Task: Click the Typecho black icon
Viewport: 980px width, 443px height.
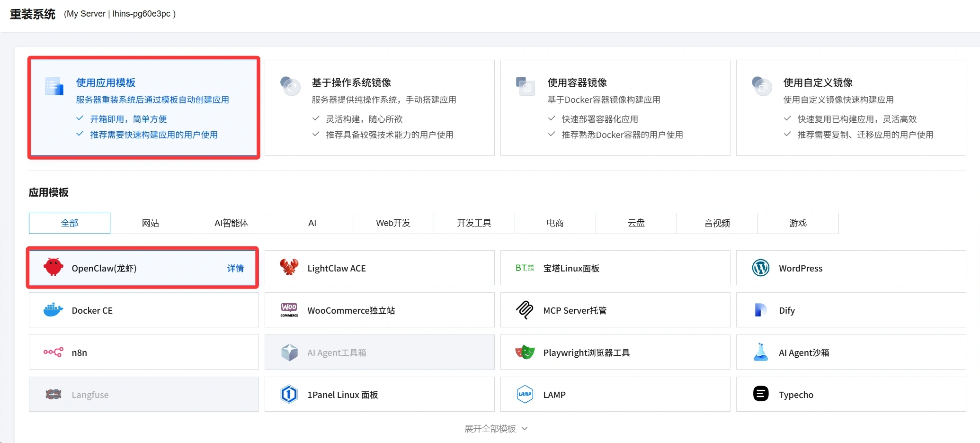Action: [761, 393]
